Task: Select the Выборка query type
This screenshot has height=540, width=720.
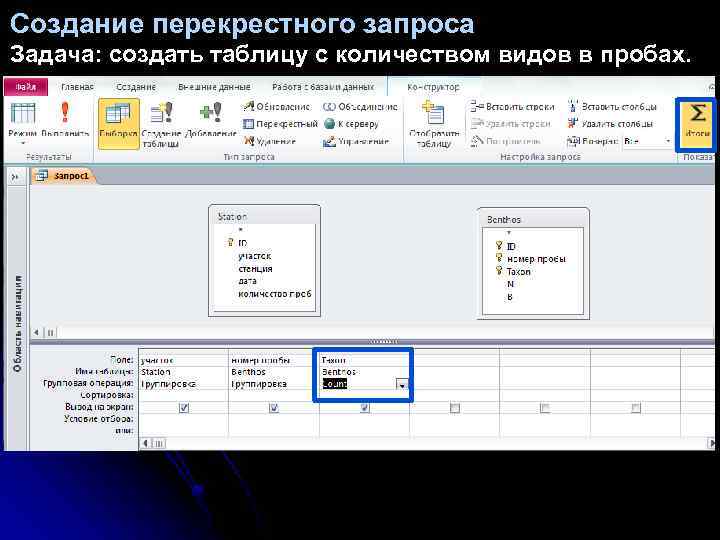Action: (118, 123)
